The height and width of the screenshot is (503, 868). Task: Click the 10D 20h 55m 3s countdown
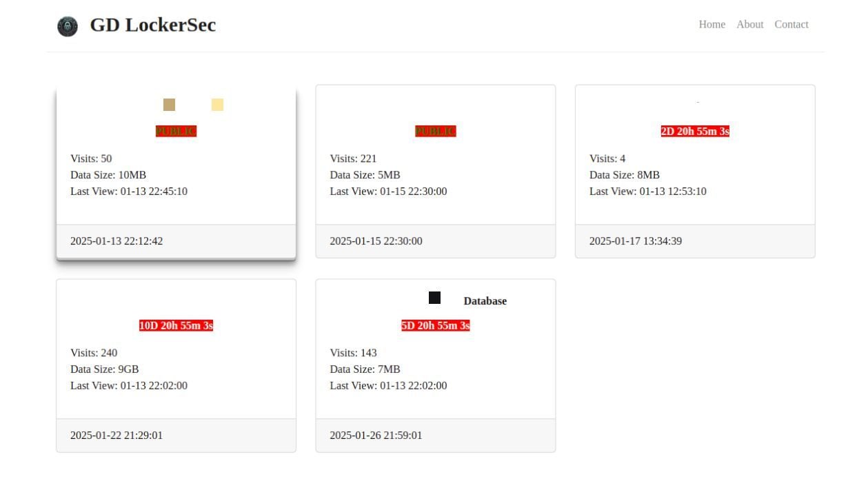[176, 326]
